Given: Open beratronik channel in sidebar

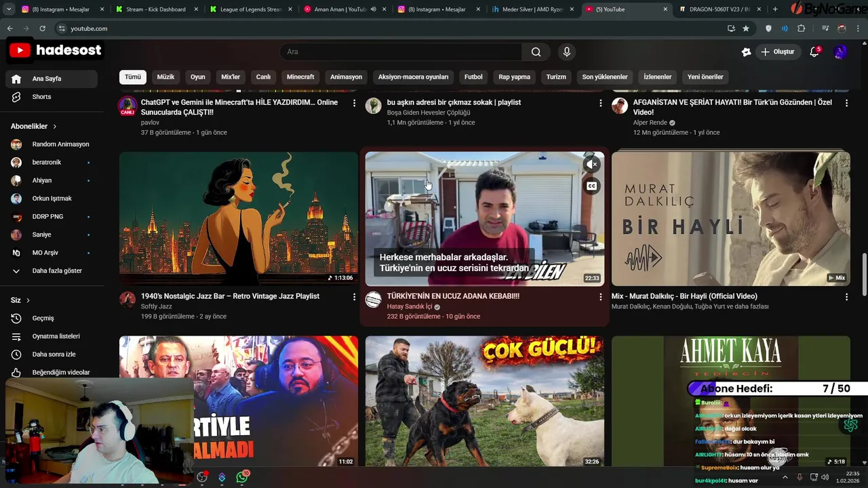Looking at the screenshot, I should coord(52,163).
